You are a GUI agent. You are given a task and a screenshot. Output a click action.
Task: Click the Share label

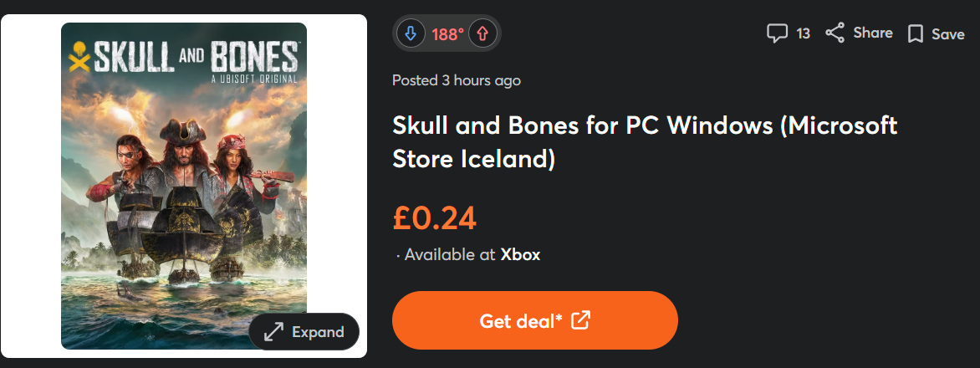[x=873, y=33]
